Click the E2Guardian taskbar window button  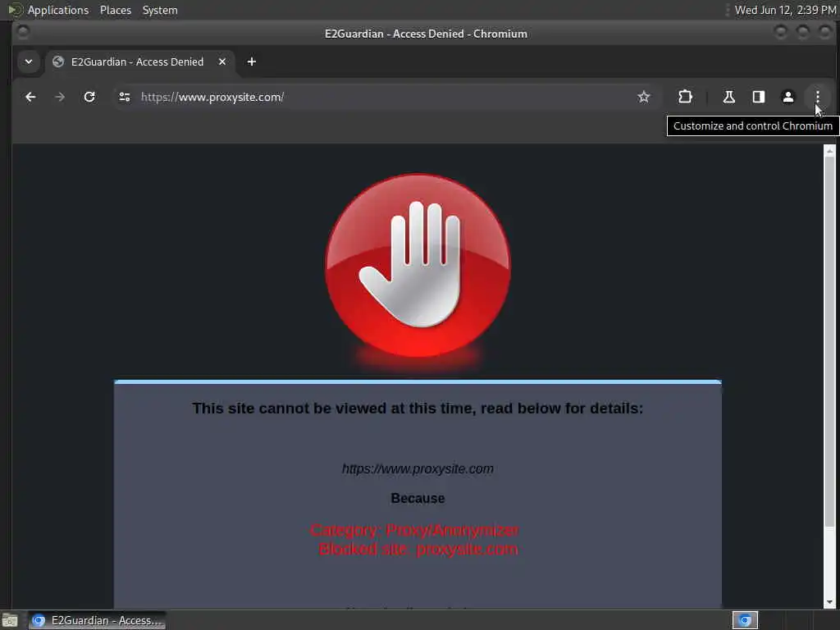pyautogui.click(x=98, y=620)
